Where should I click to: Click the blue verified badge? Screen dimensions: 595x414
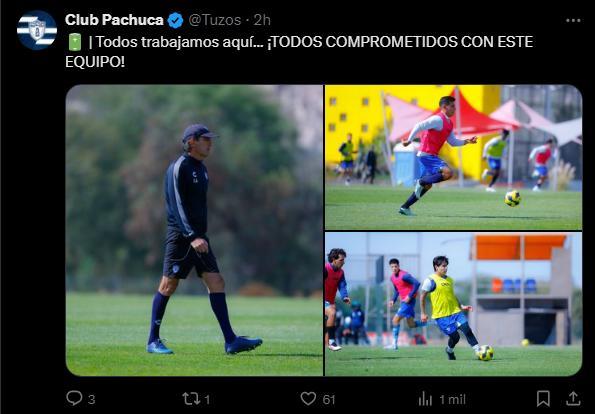click(x=175, y=20)
